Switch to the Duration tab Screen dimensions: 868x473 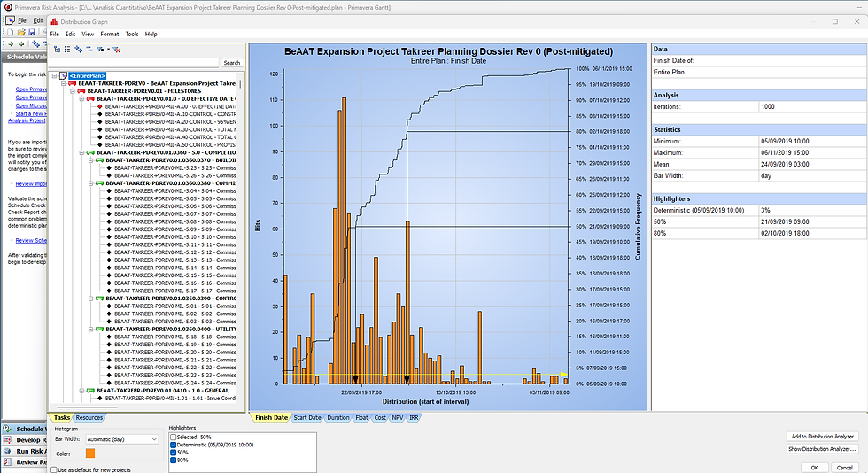[338, 417]
